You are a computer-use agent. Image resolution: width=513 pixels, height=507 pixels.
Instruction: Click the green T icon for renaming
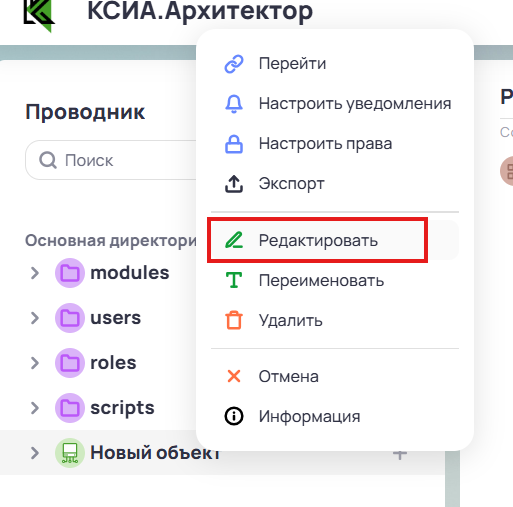(x=234, y=280)
